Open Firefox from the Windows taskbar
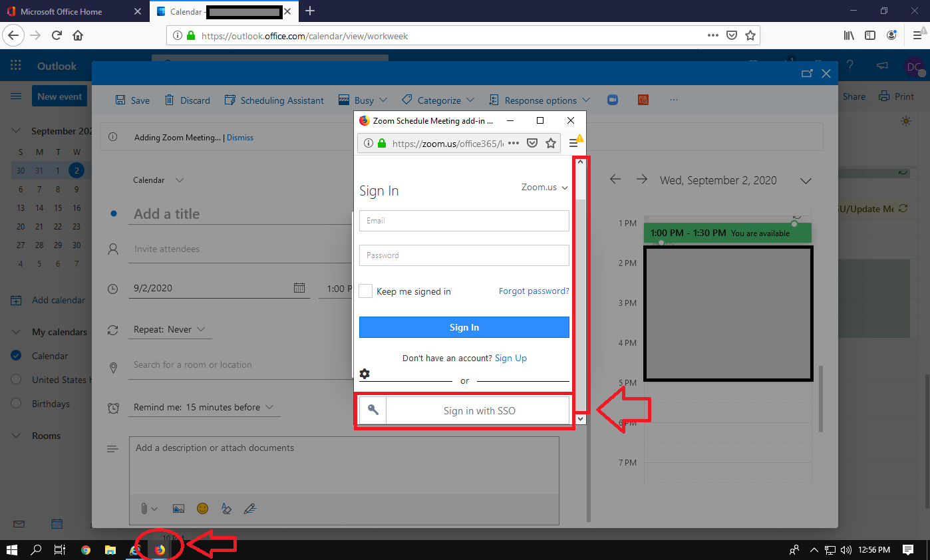The image size is (930, 560). 160,550
